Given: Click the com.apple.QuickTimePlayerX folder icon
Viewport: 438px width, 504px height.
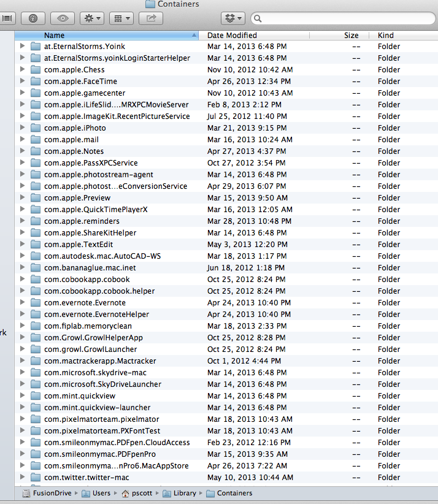Looking at the screenshot, I should (36, 210).
